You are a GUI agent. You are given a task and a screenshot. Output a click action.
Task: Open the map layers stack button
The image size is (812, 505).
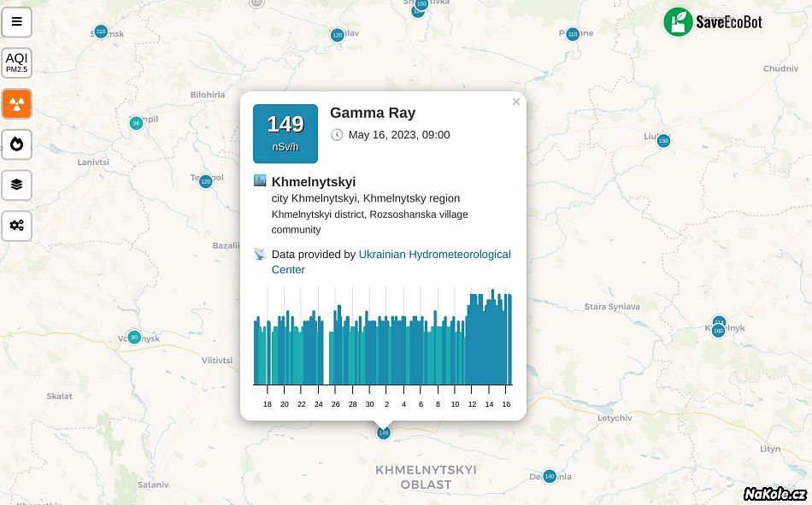coord(16,185)
